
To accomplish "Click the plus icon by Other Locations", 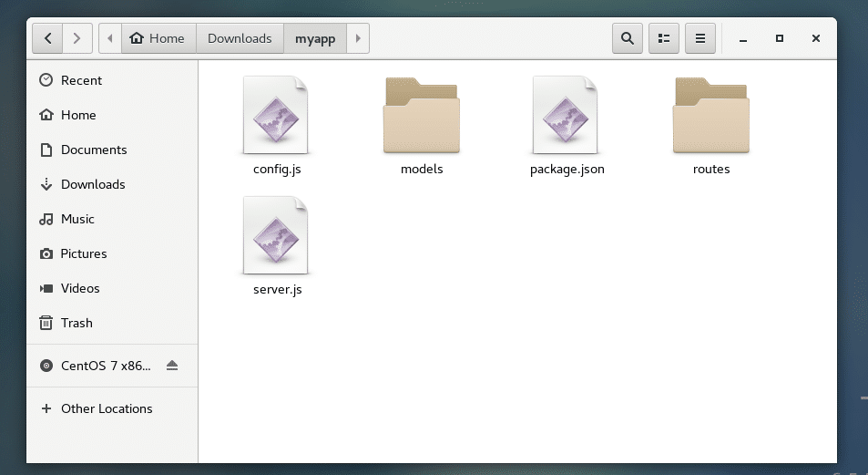I will coord(46,408).
